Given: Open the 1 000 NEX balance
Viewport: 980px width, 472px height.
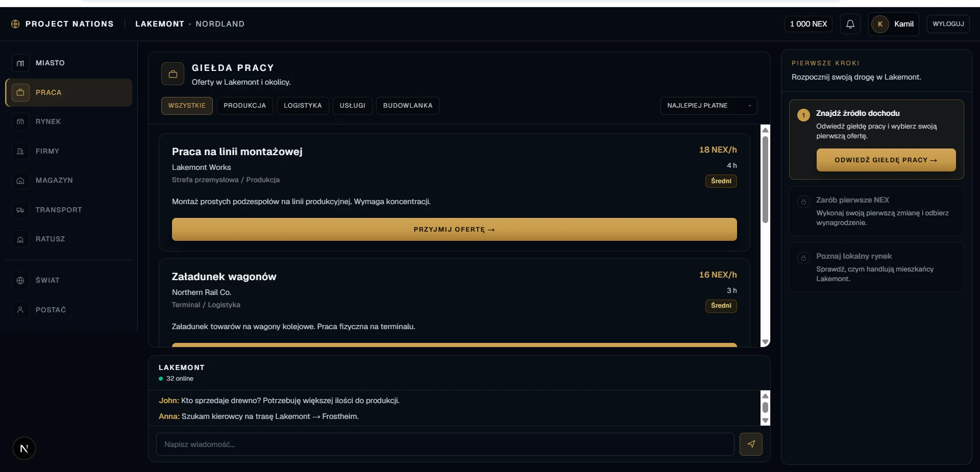Looking at the screenshot, I should point(808,24).
